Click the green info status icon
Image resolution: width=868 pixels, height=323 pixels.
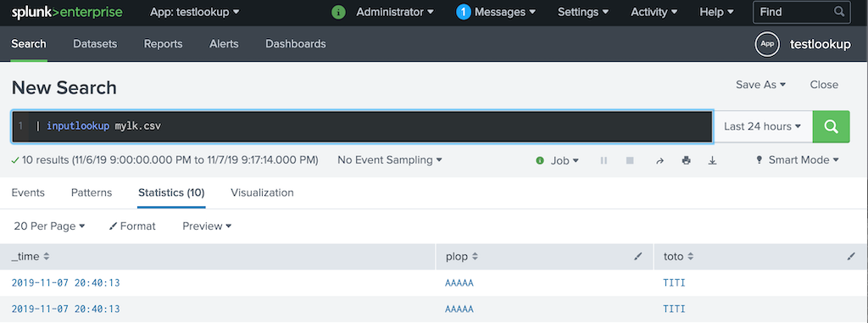[338, 12]
